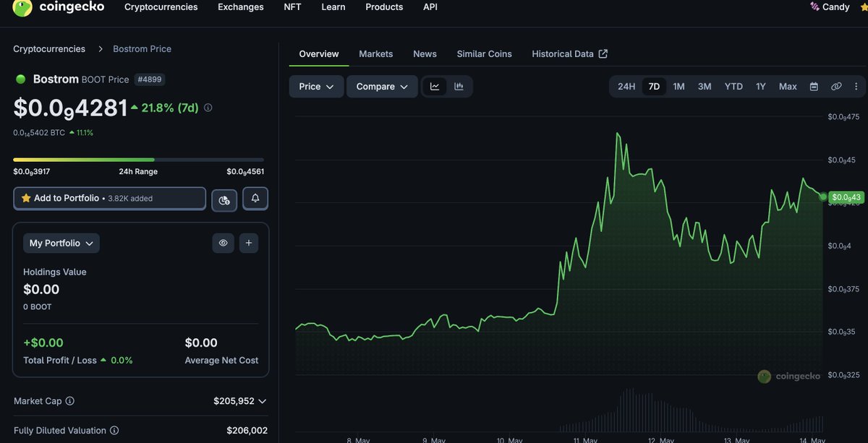Click the 24h high value $0.0₉4561
The width and height of the screenshot is (868, 443).
(245, 172)
